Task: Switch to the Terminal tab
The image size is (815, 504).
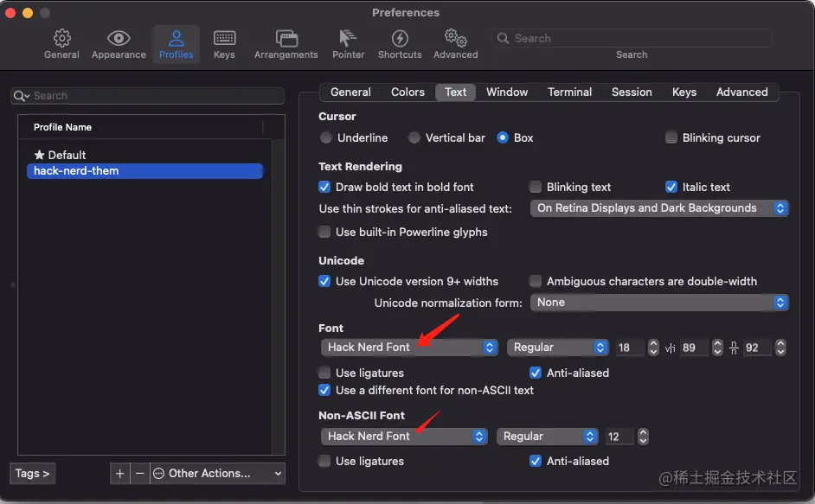Action: 569,92
